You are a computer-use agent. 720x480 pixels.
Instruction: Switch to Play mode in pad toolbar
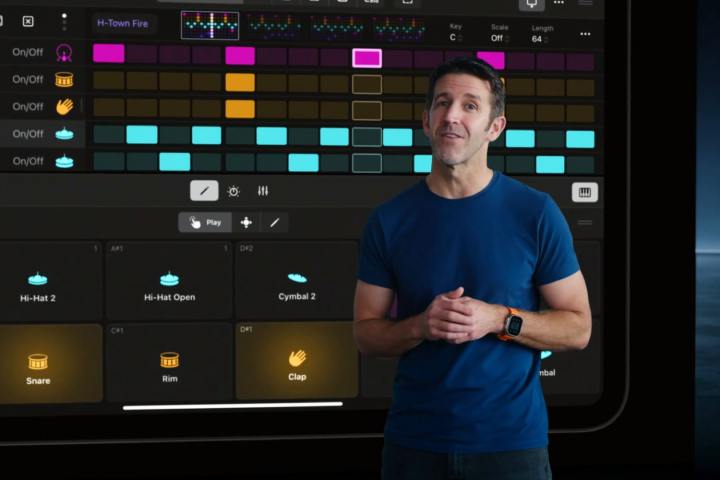(x=205, y=222)
